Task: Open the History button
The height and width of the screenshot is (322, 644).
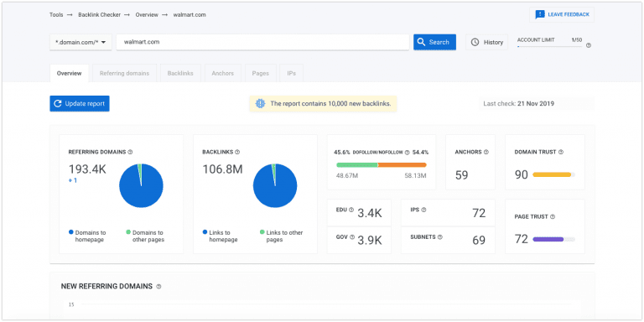Action: pyautogui.click(x=486, y=42)
